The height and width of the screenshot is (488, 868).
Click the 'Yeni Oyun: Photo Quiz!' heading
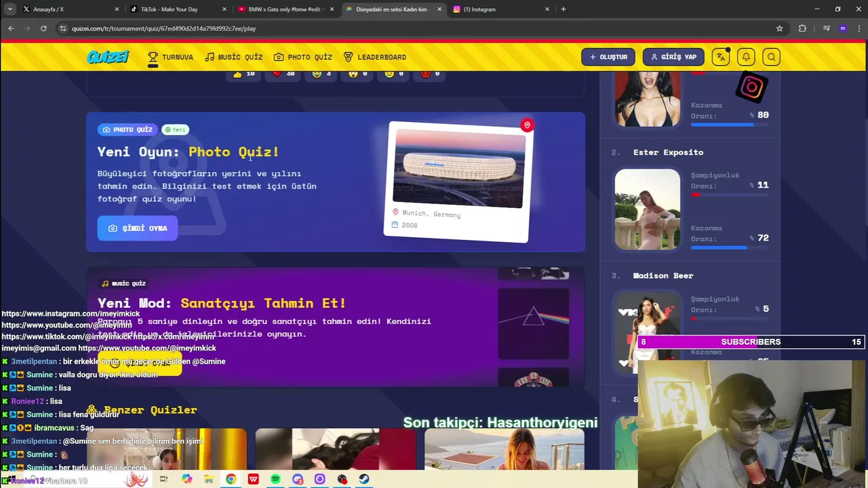(188, 152)
